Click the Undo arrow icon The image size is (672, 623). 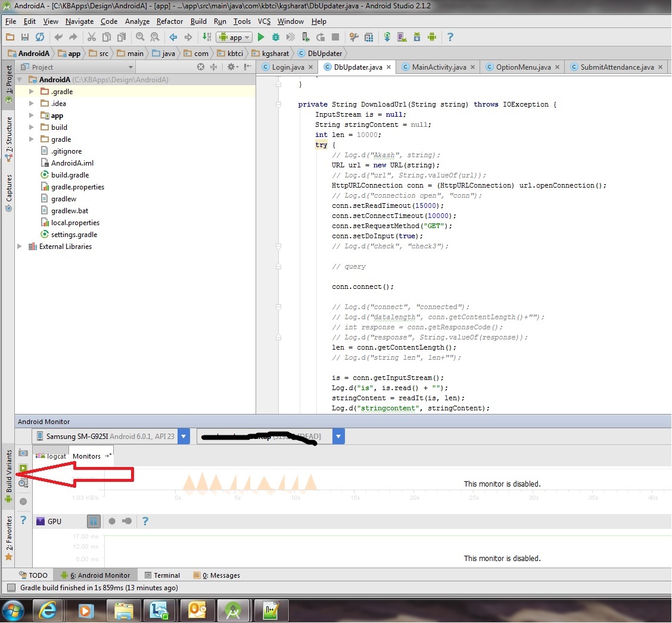pos(58,38)
